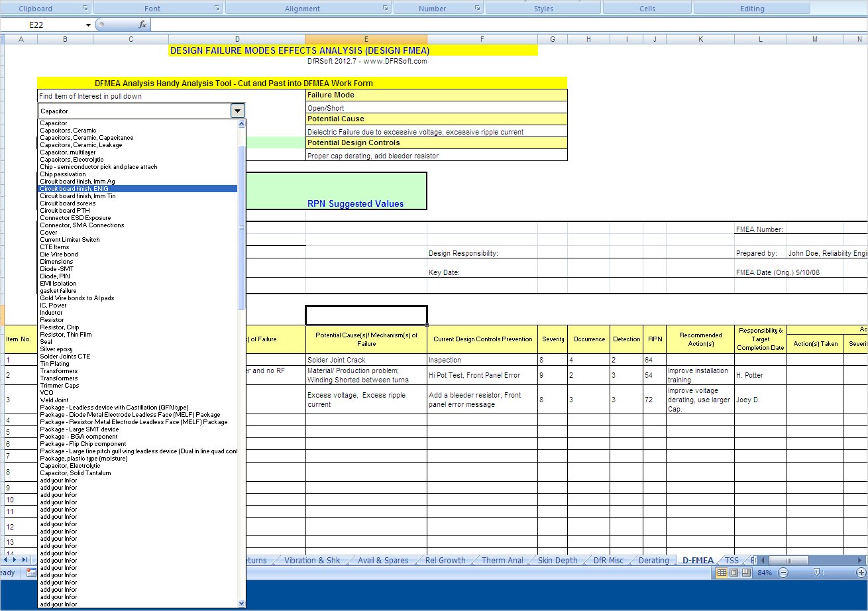
Task: Click the zoom out minus button
Action: point(783,573)
